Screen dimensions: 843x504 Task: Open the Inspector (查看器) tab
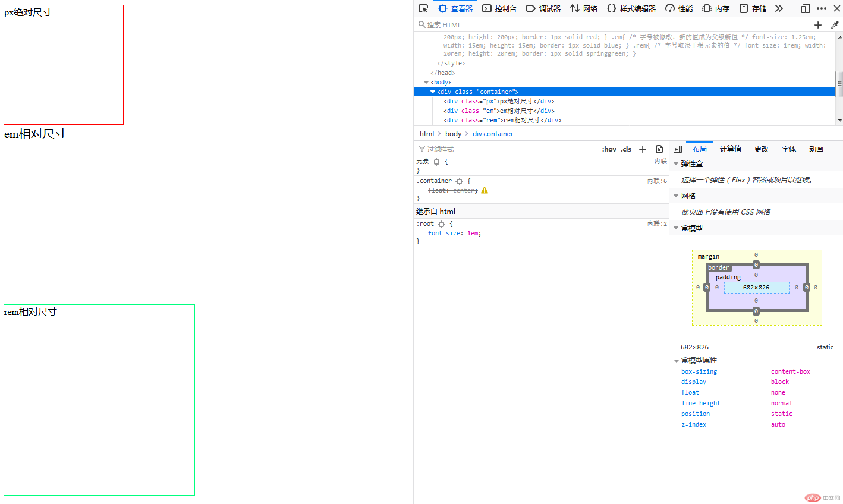[455, 8]
